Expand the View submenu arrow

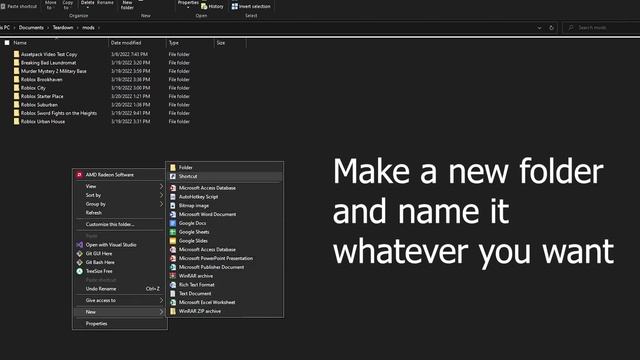[161, 186]
